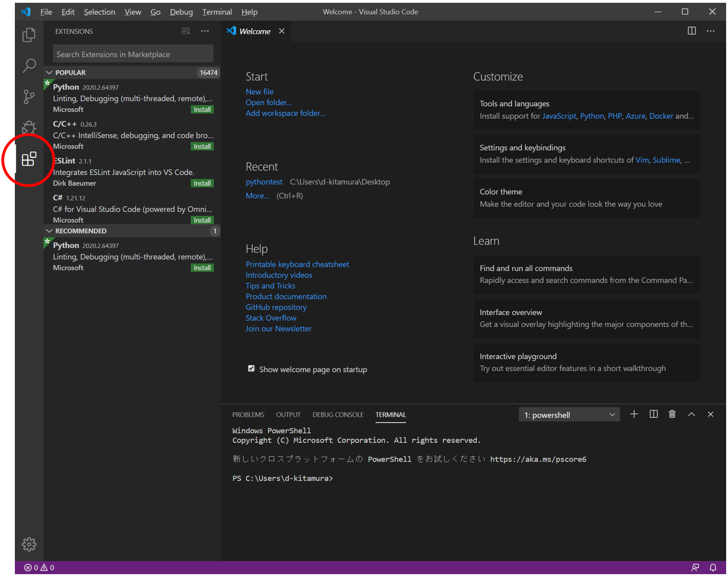Image resolution: width=728 pixels, height=576 pixels.
Task: Split the editor to the right
Action: pos(692,31)
